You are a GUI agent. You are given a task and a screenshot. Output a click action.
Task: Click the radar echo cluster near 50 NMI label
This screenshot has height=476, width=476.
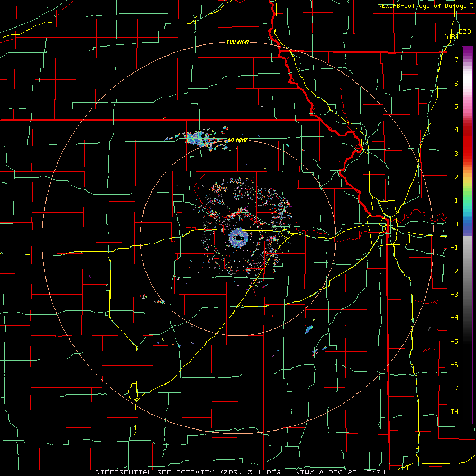(x=200, y=139)
